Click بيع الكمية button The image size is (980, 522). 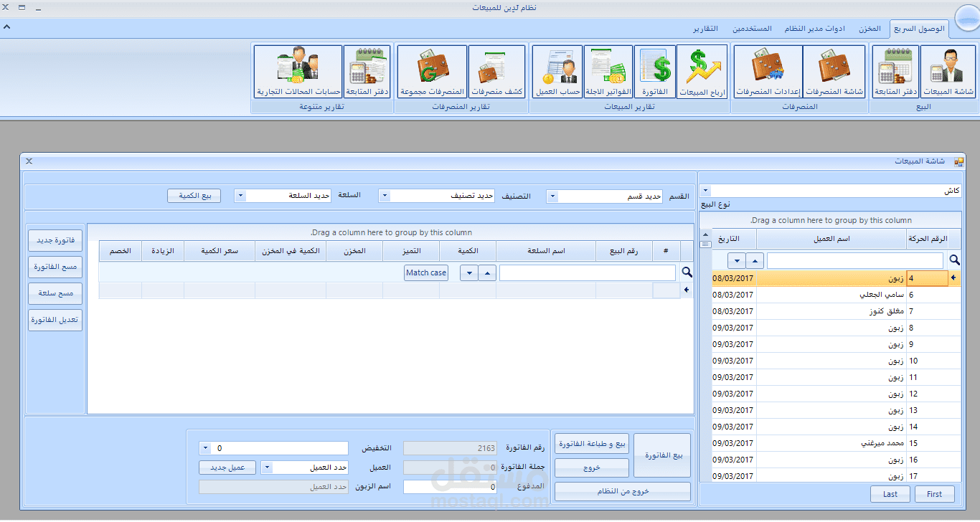194,196
